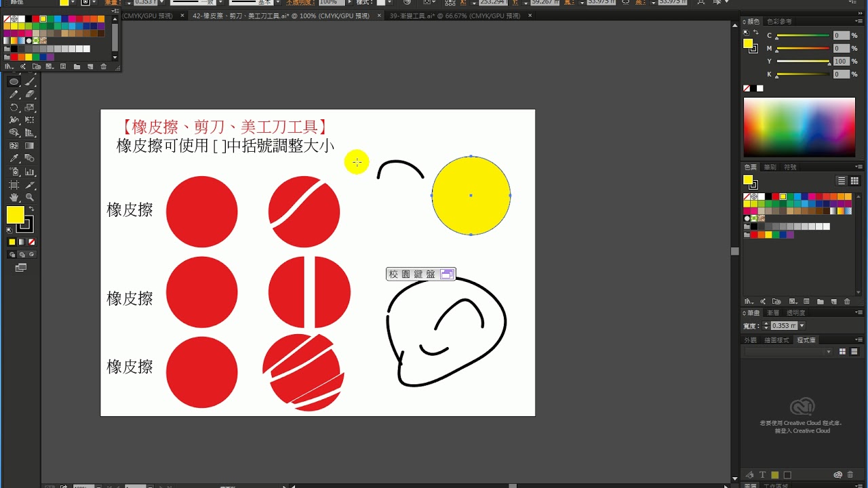Select the Pencil tool
Viewport: 868px width, 488px height.
click(14, 95)
